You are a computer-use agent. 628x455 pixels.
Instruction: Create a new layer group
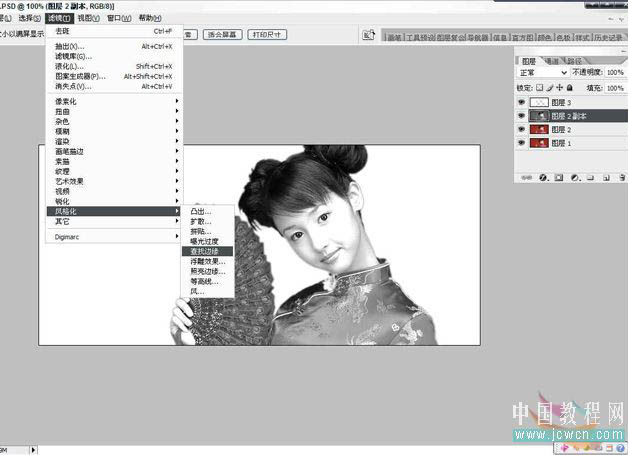tap(590, 177)
